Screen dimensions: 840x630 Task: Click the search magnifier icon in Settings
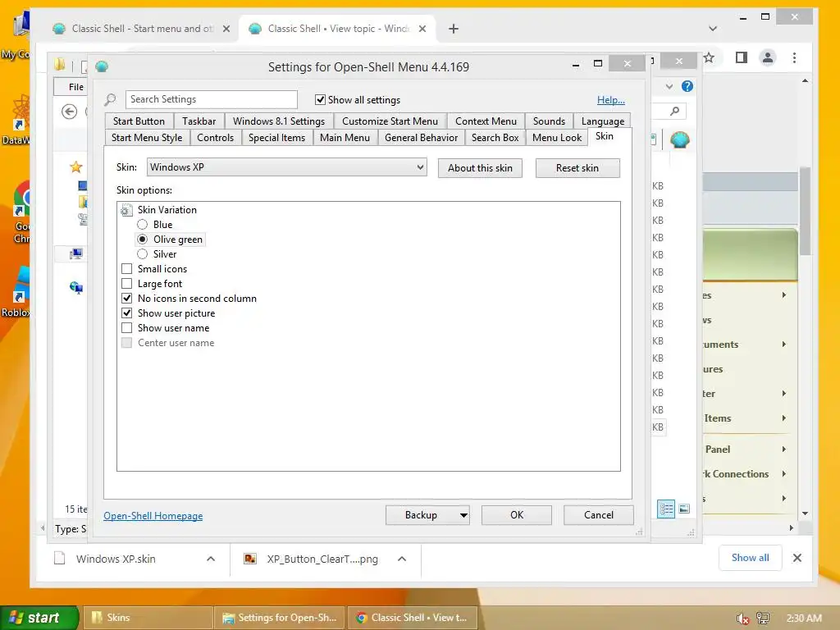pyautogui.click(x=111, y=99)
